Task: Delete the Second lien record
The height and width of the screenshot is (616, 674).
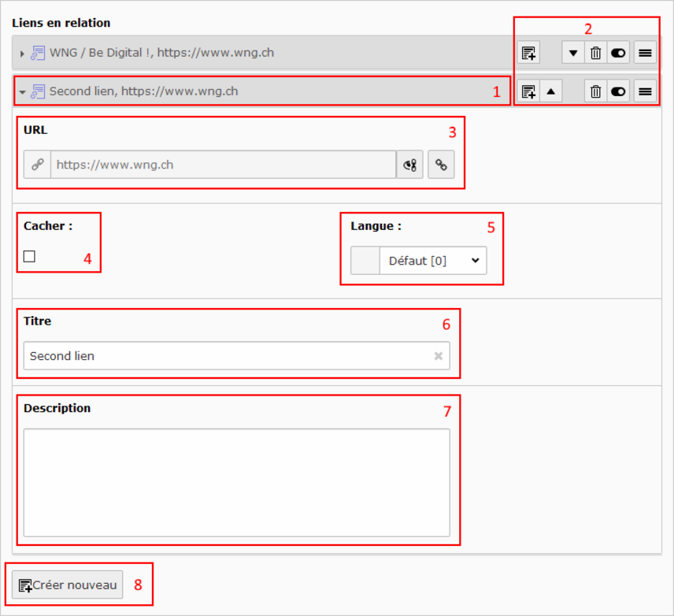Action: coord(596,91)
